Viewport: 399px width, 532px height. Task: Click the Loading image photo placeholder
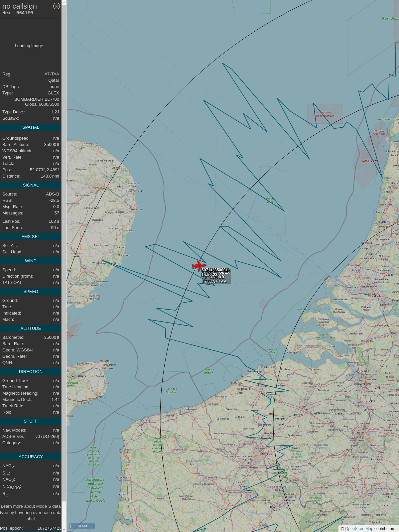(31, 46)
